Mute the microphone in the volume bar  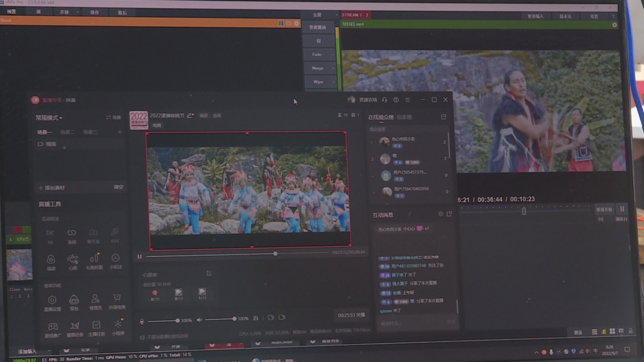142,321
